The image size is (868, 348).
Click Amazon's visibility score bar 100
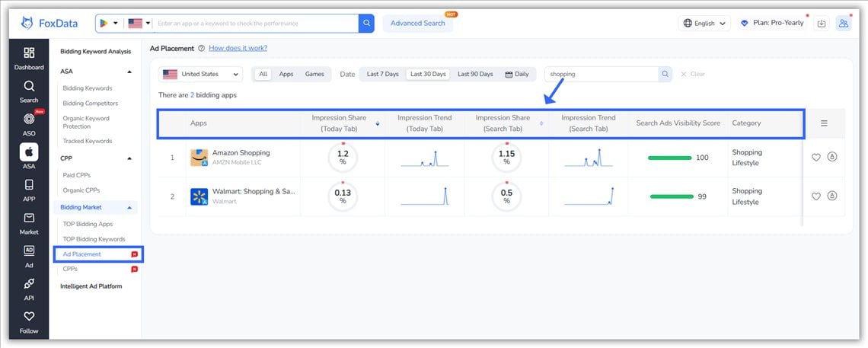[670, 158]
